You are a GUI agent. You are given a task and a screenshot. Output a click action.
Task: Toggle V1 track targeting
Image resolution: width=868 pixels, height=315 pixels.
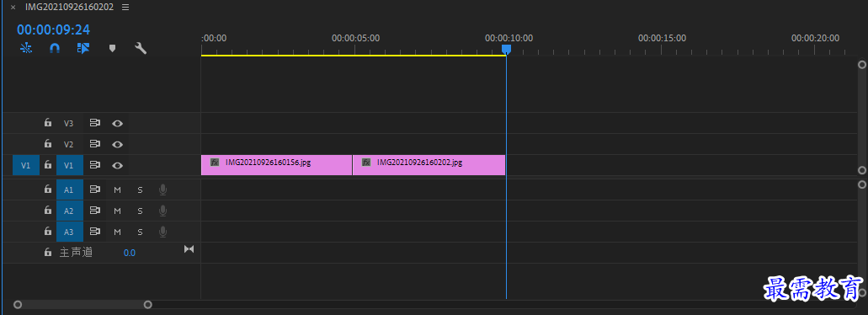[69, 165]
